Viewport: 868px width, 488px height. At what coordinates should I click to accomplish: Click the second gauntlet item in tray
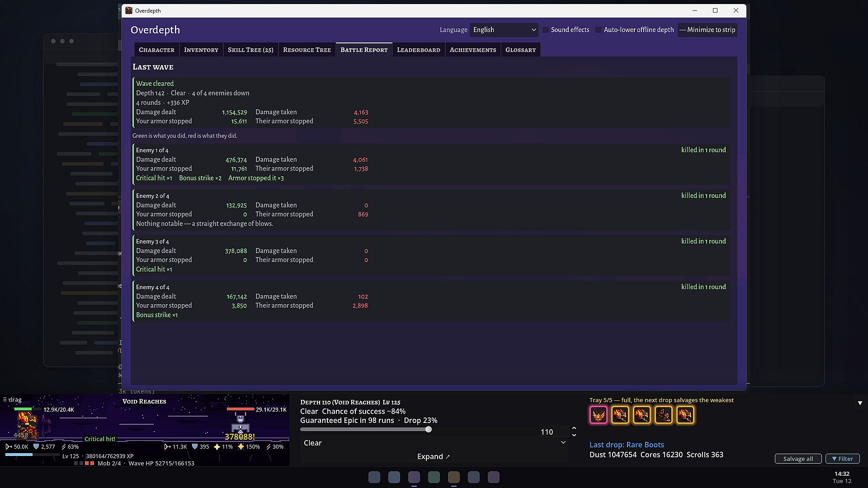[x=642, y=415]
